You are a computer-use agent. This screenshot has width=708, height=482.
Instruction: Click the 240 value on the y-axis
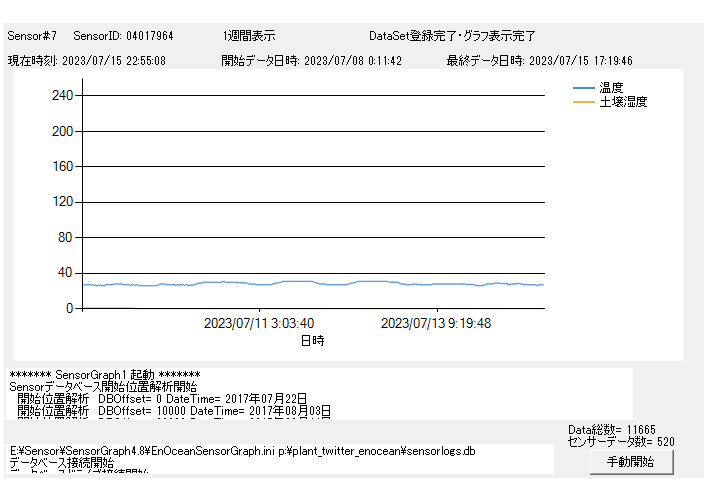tap(62, 96)
